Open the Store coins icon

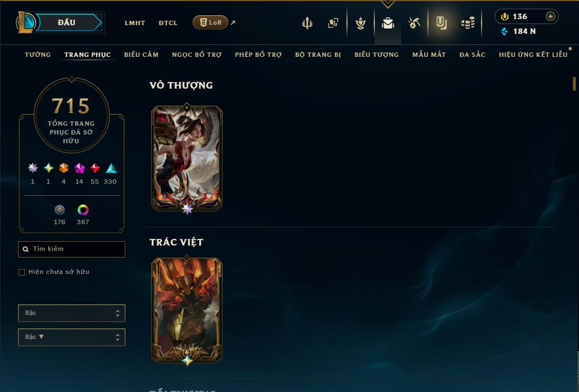[x=468, y=23]
